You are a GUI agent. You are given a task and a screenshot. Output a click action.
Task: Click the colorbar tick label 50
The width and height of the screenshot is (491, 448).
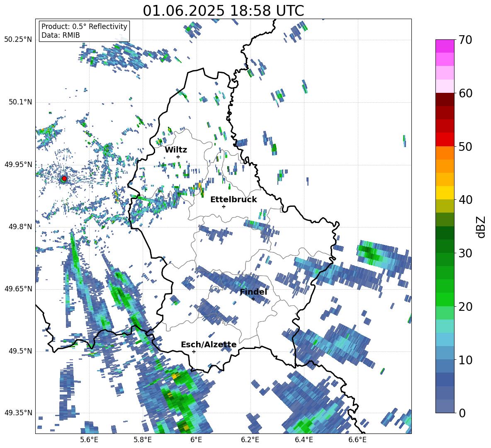(x=465, y=147)
